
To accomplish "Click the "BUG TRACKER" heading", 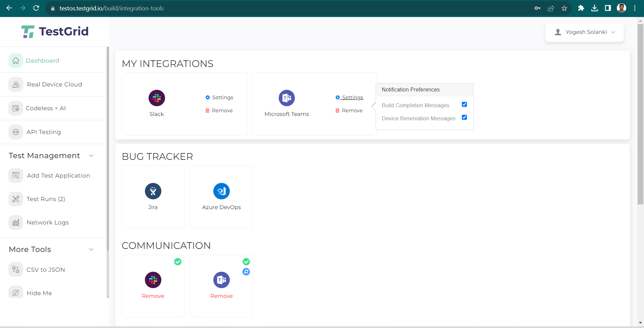I will 157,156.
